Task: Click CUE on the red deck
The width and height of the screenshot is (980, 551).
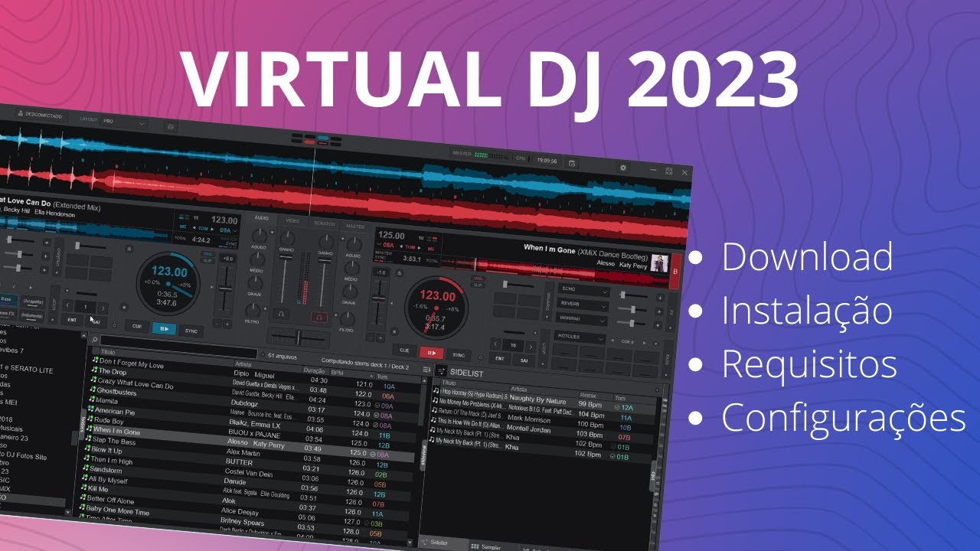Action: point(404,350)
